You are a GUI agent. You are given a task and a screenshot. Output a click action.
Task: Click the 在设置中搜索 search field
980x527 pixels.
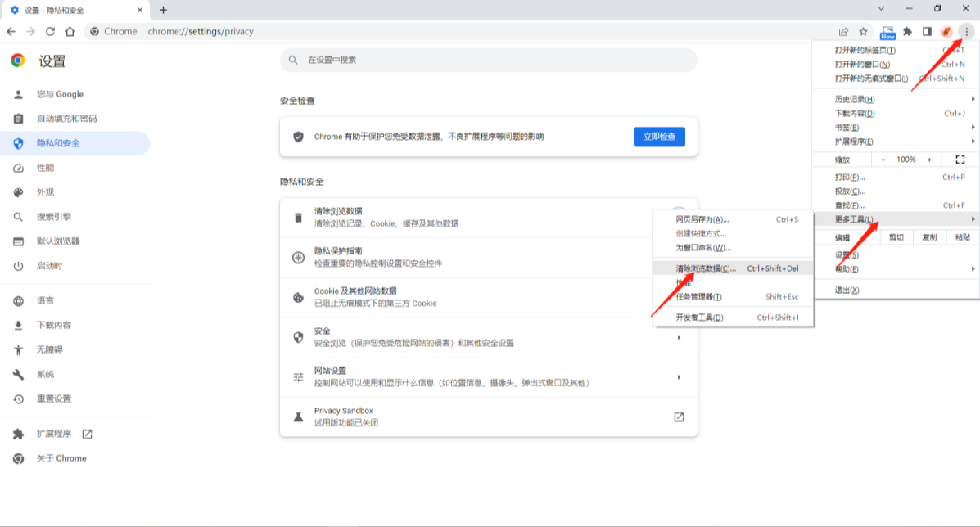488,60
